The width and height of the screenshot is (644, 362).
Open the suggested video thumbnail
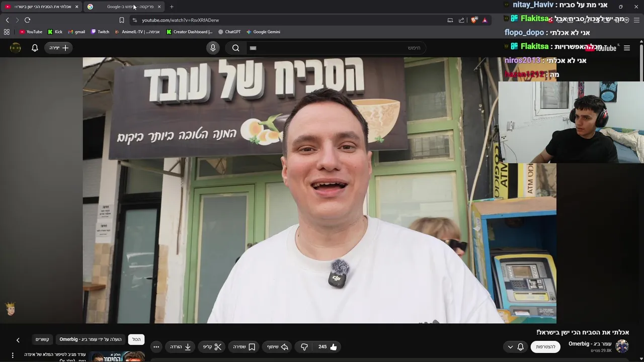click(118, 356)
